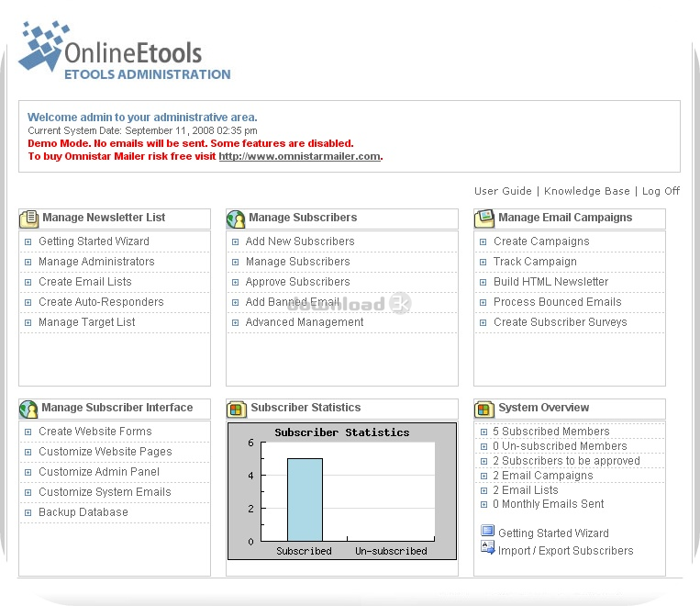Open Track Campaign
Image resolution: width=700 pixels, height=606 pixels.
tap(535, 262)
